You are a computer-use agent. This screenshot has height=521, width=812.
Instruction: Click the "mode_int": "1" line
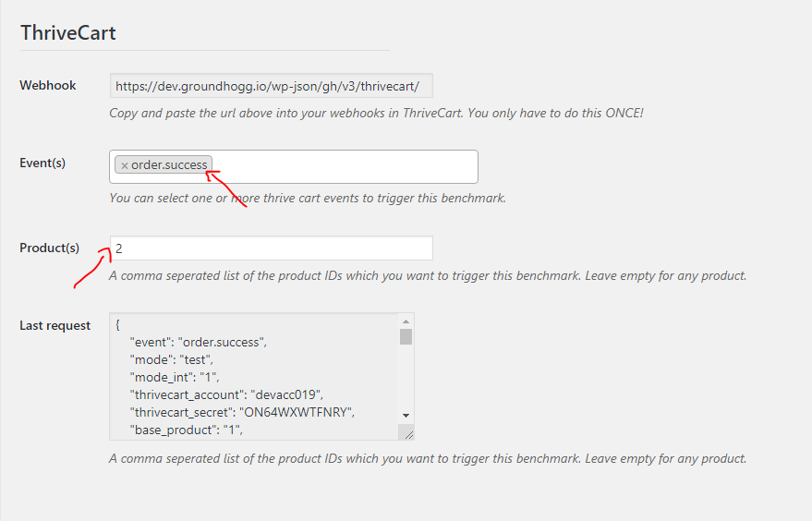pos(175,377)
